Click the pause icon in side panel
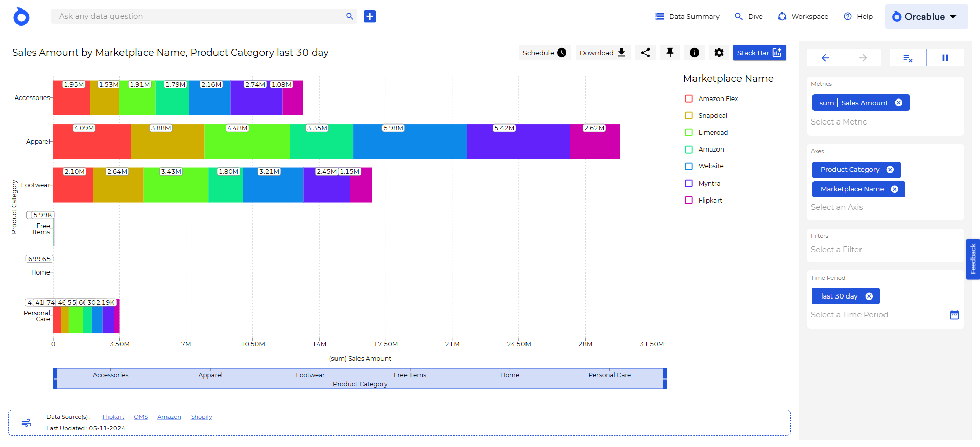Image resolution: width=980 pixels, height=447 pixels. click(945, 58)
